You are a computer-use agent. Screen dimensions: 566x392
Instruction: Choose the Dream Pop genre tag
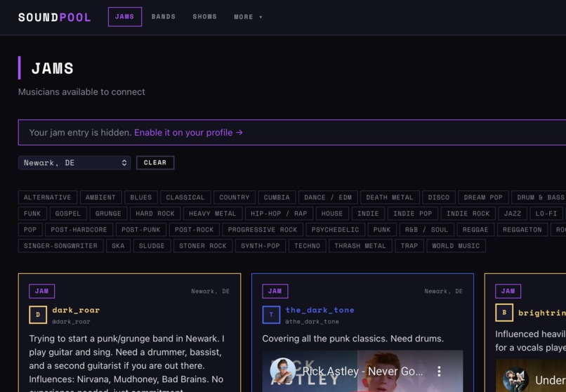click(x=483, y=197)
